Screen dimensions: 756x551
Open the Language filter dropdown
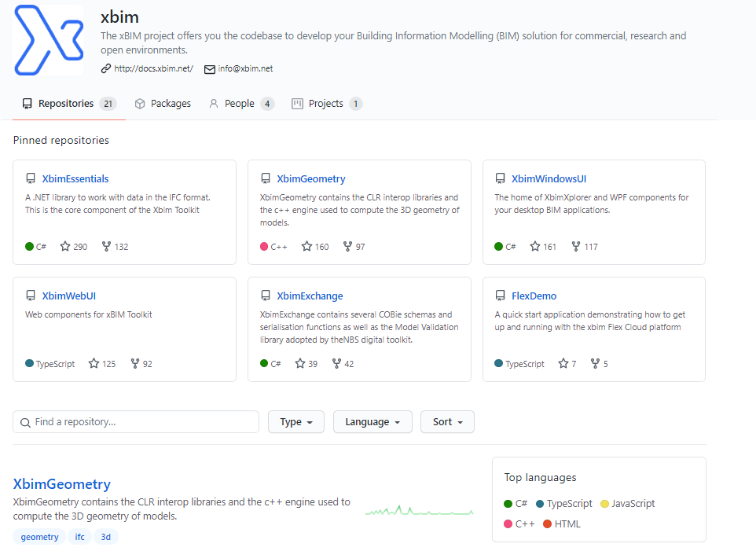coord(372,422)
